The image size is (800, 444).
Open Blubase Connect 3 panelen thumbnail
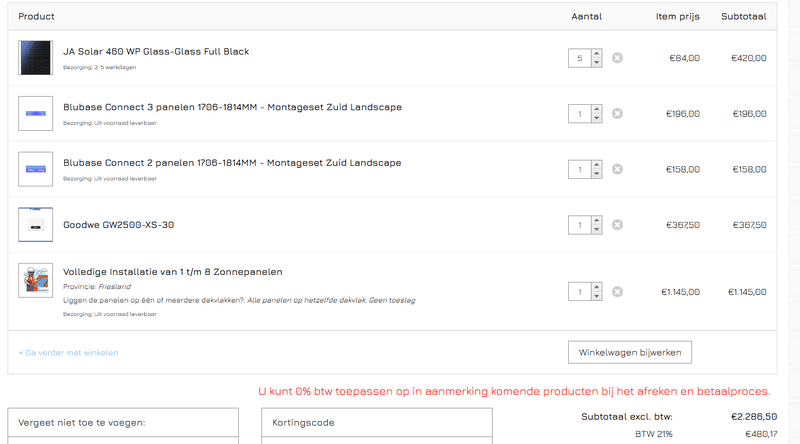click(x=36, y=113)
